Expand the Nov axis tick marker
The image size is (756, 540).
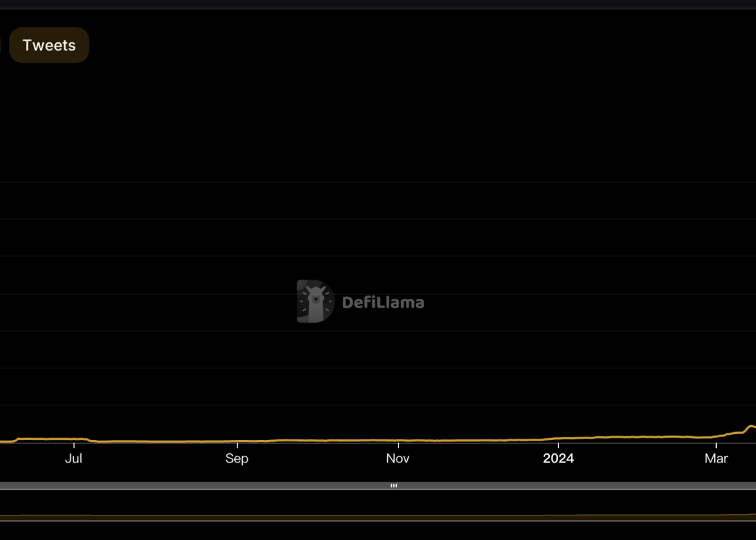coord(397,445)
